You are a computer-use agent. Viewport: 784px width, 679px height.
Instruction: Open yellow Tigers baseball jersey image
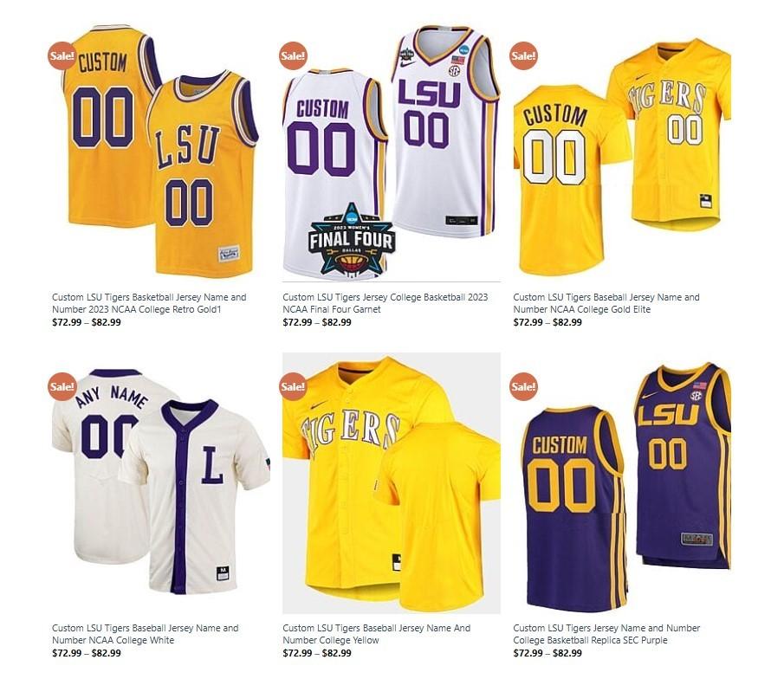(392, 483)
